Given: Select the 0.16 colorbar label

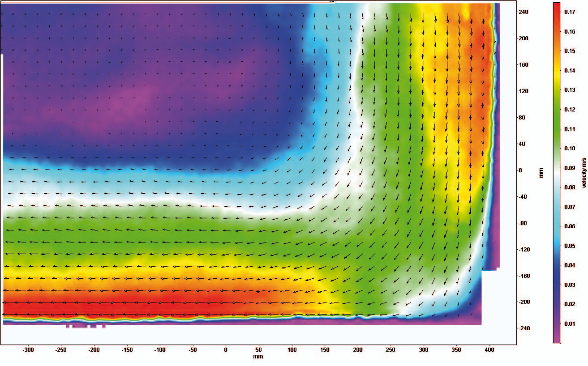Looking at the screenshot, I should (569, 32).
